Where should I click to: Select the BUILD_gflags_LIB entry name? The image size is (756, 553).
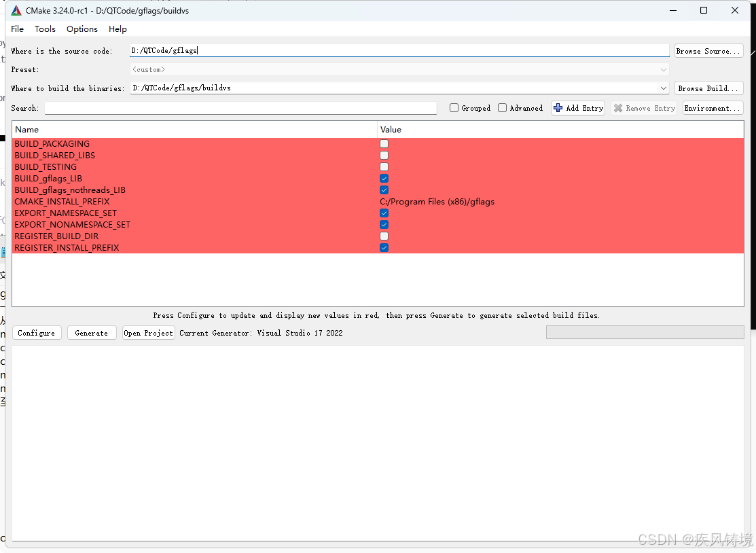pos(48,179)
